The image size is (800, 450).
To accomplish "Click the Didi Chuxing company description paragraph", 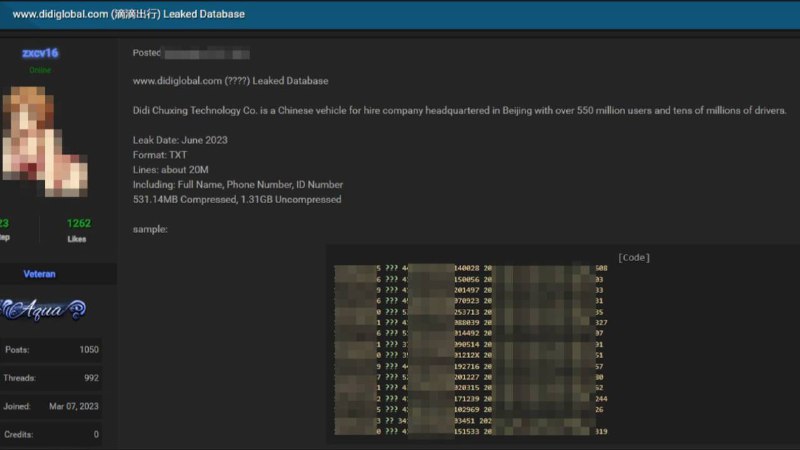I will pyautogui.click(x=459, y=111).
